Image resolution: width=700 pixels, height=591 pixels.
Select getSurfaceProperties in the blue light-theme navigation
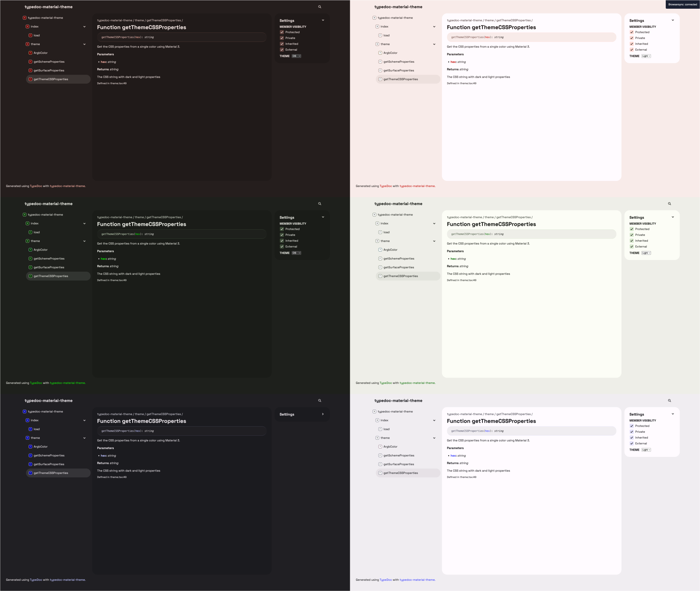click(399, 464)
